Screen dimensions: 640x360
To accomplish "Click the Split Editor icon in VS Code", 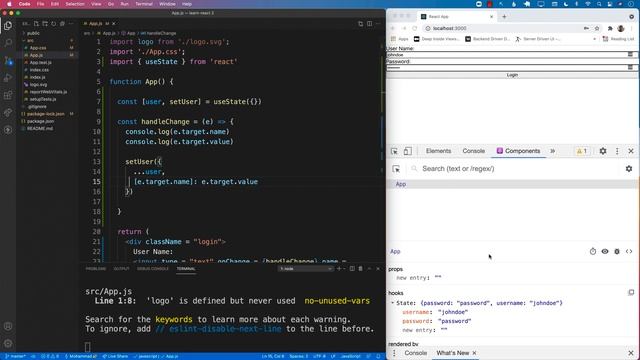I will 369,24.
